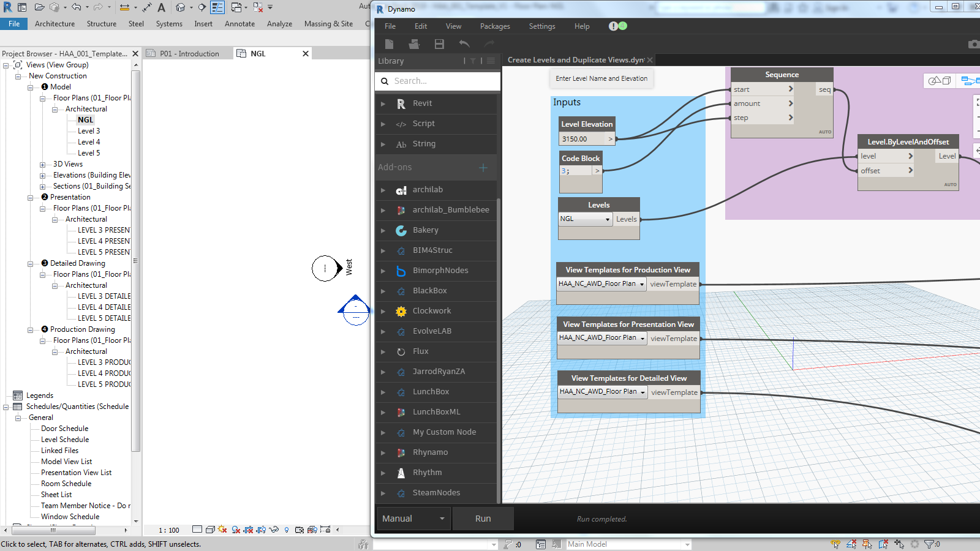Open Detailed View template HAA_NC_AWD_Floor Plan dropdown
980x551 pixels.
point(603,392)
